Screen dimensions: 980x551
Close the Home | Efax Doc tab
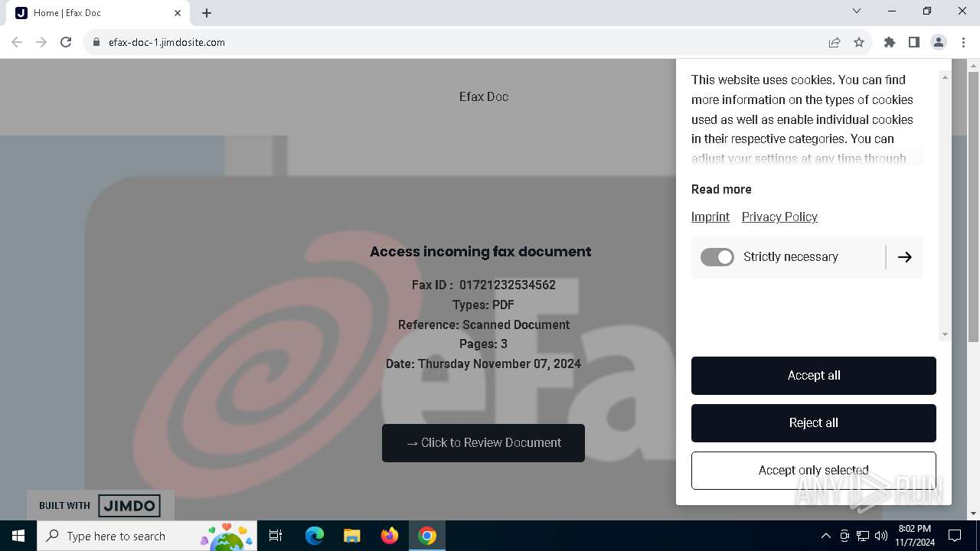pyautogui.click(x=178, y=13)
